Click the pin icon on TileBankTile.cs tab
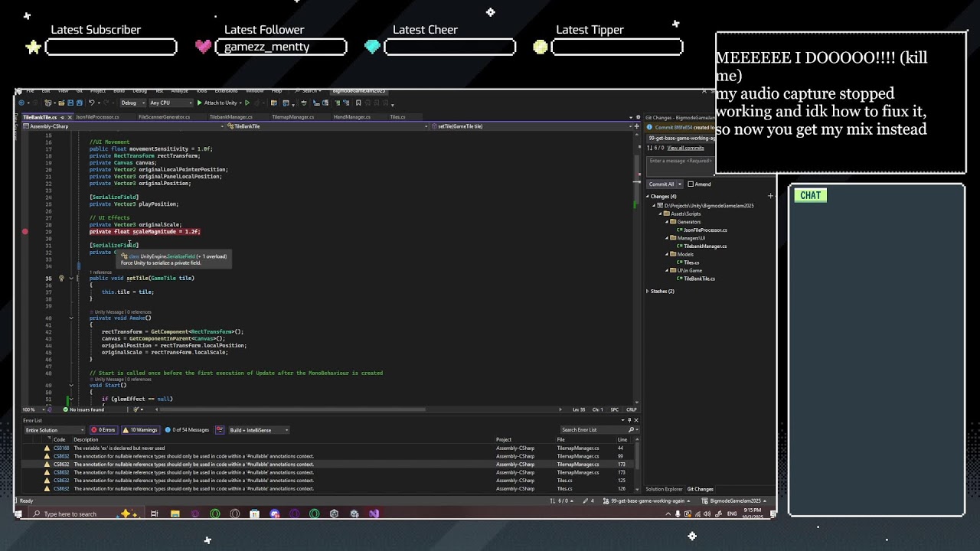The image size is (980, 551). pyautogui.click(x=62, y=117)
